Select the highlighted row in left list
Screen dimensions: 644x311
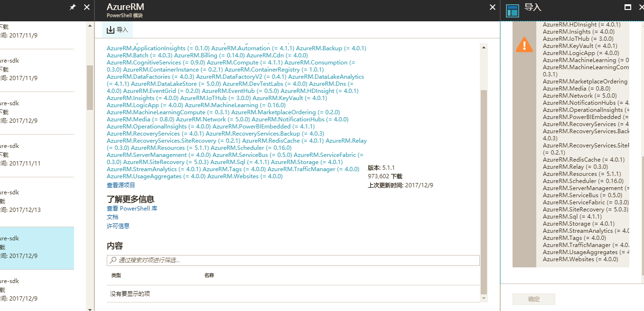click(37, 248)
